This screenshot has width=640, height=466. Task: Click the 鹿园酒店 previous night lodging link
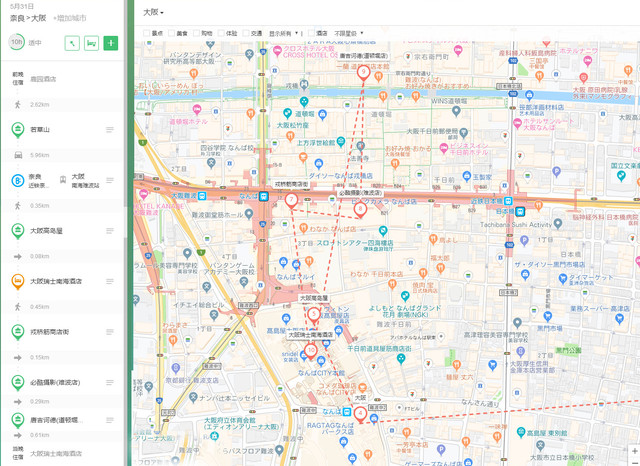[x=44, y=78]
